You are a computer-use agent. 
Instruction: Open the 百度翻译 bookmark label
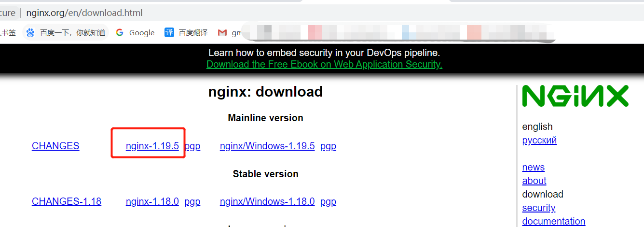point(193,32)
